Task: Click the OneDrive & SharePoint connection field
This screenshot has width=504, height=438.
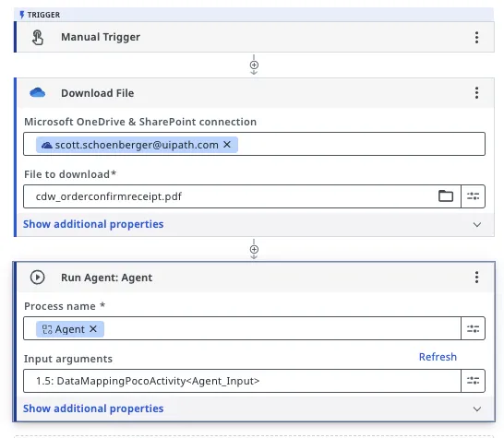Action: point(254,144)
